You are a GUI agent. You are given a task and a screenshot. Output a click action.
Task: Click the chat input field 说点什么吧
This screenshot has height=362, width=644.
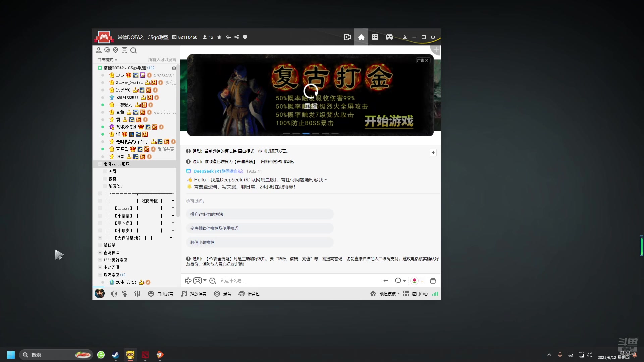[299, 281]
